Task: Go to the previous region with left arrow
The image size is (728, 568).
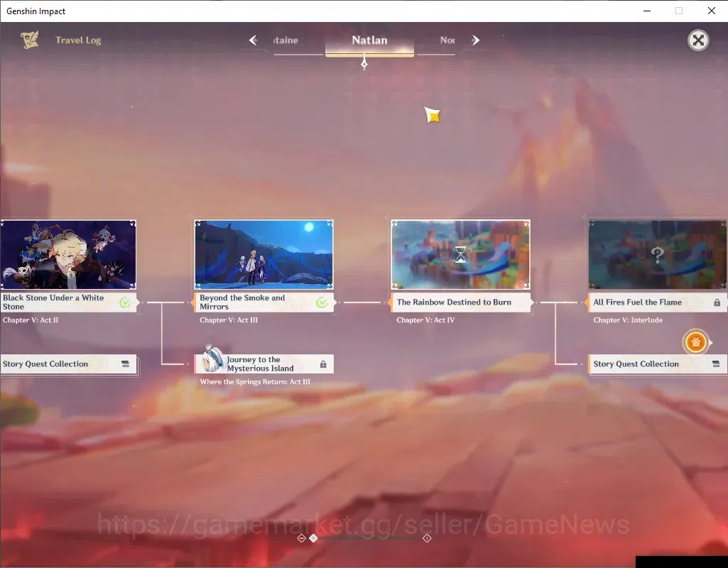Action: (253, 40)
